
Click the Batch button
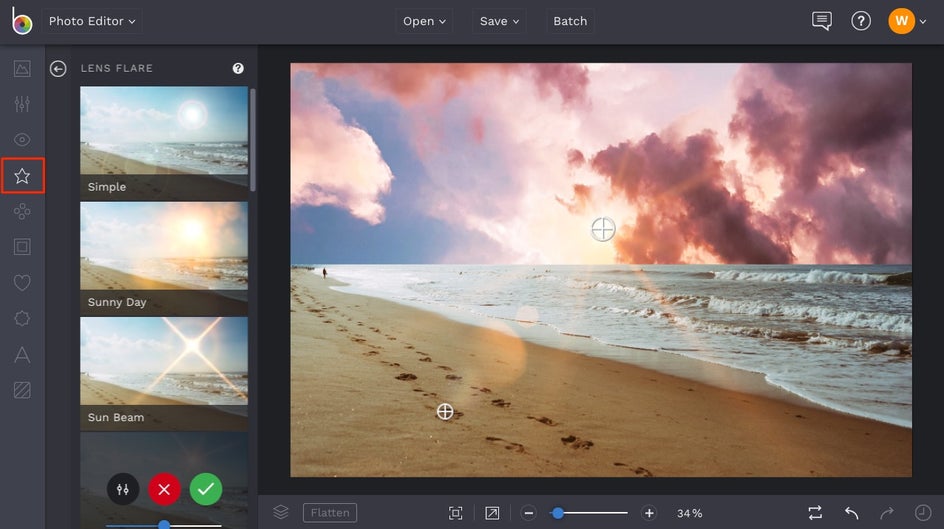(x=570, y=21)
